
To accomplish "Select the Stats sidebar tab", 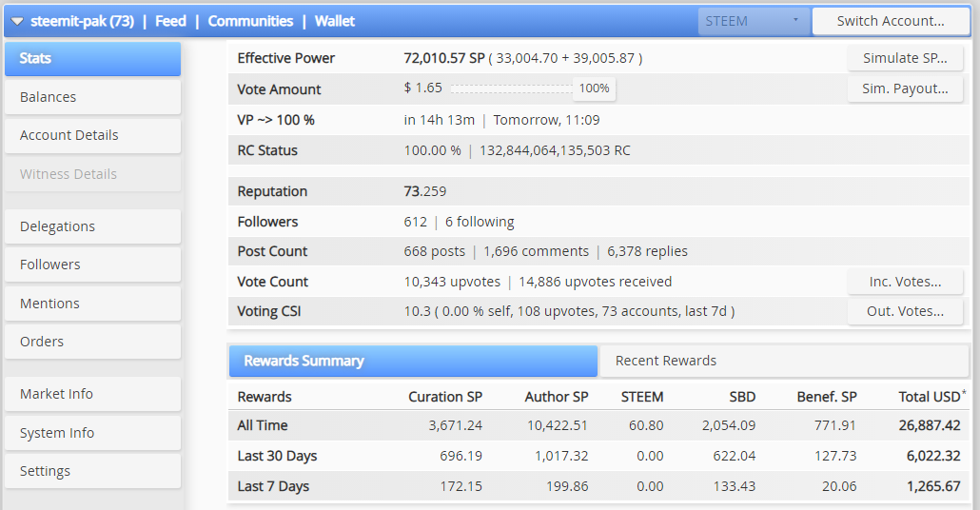I will (x=92, y=59).
